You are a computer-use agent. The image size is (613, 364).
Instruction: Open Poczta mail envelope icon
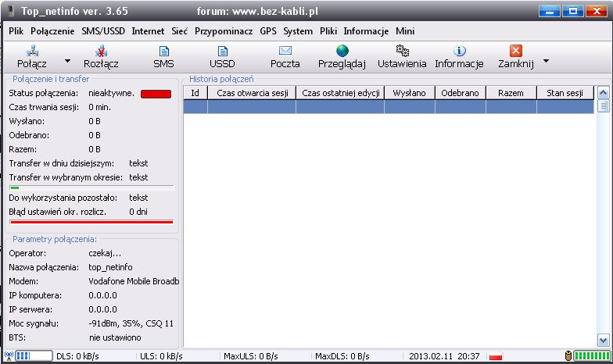tap(285, 51)
